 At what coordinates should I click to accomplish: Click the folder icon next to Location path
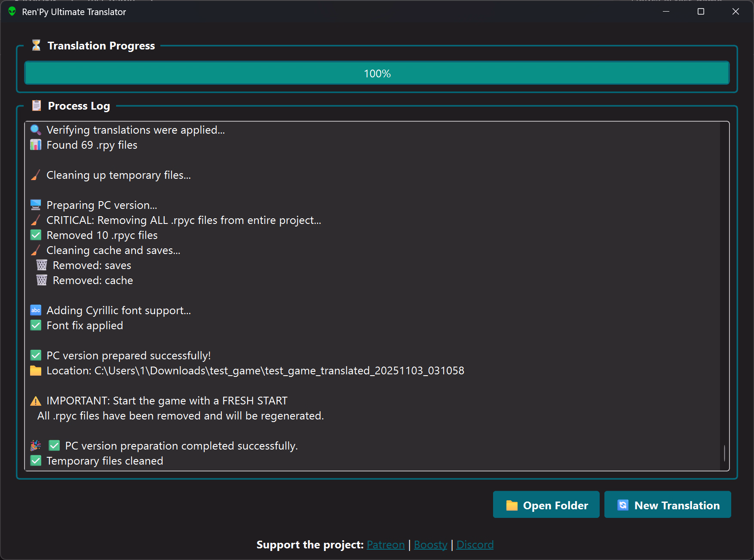(x=36, y=370)
